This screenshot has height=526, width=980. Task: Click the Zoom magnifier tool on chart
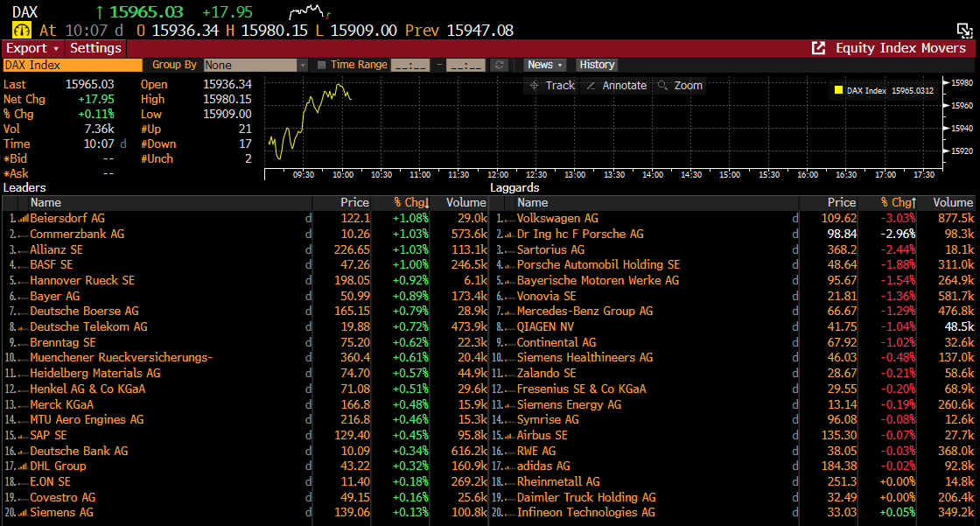point(680,85)
